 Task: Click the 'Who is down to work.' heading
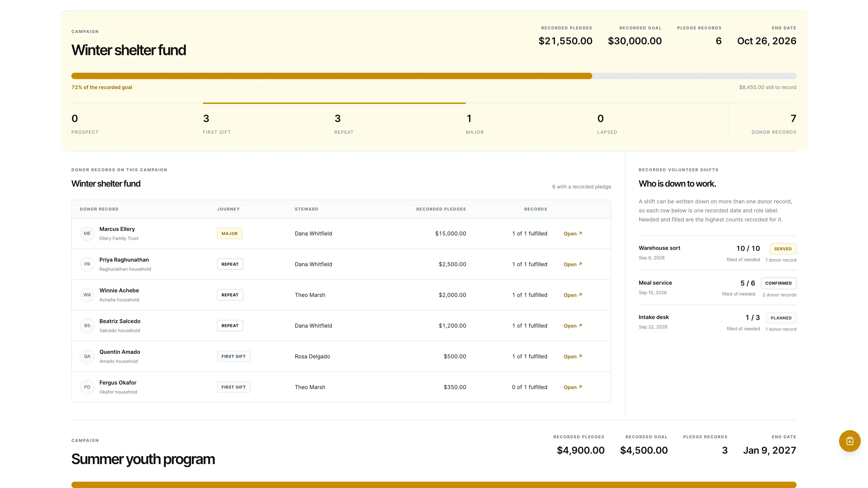[677, 183]
